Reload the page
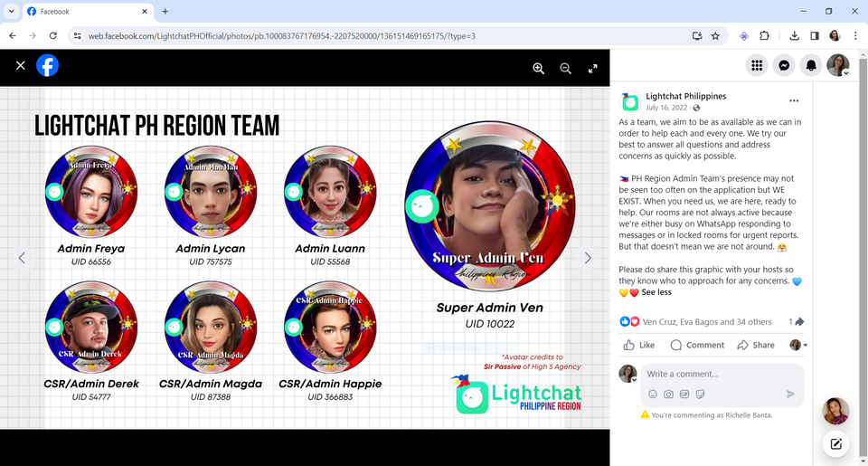The image size is (868, 466). pyautogui.click(x=53, y=36)
